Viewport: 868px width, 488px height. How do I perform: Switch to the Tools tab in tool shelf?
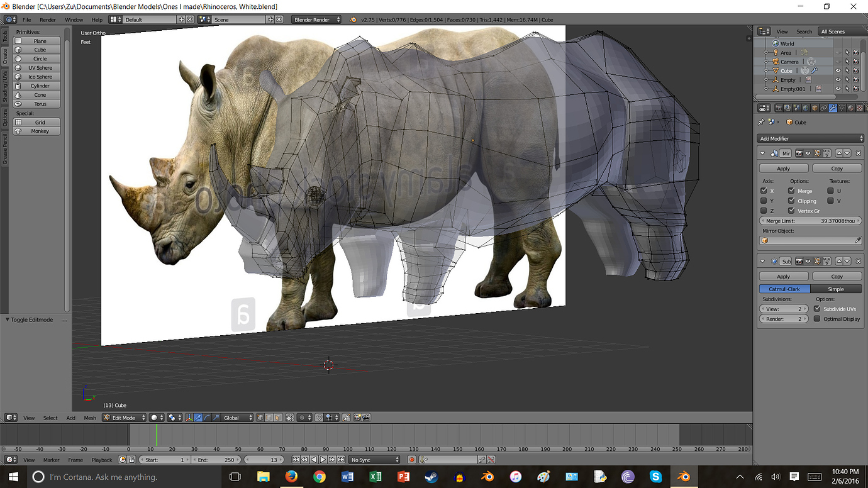pyautogui.click(x=4, y=36)
